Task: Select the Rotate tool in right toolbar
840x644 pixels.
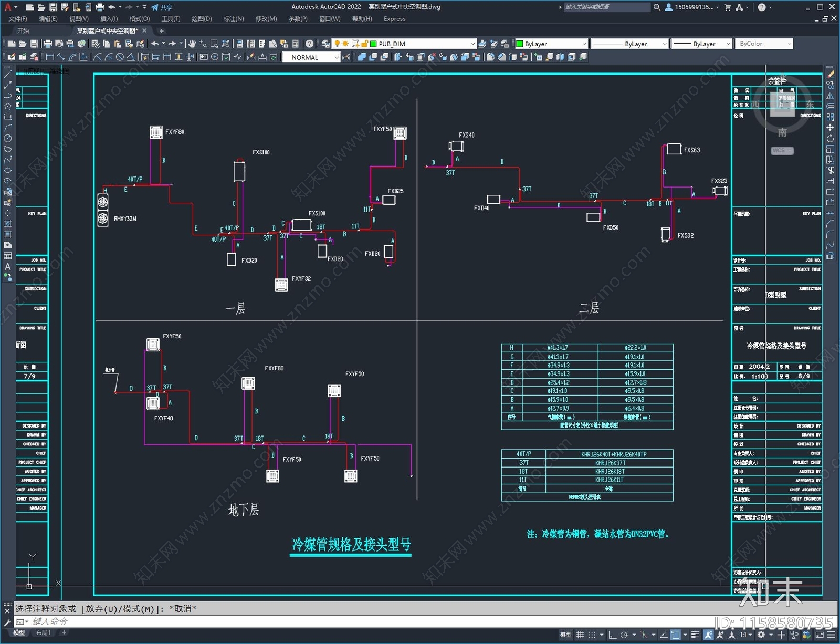Action: click(830, 138)
